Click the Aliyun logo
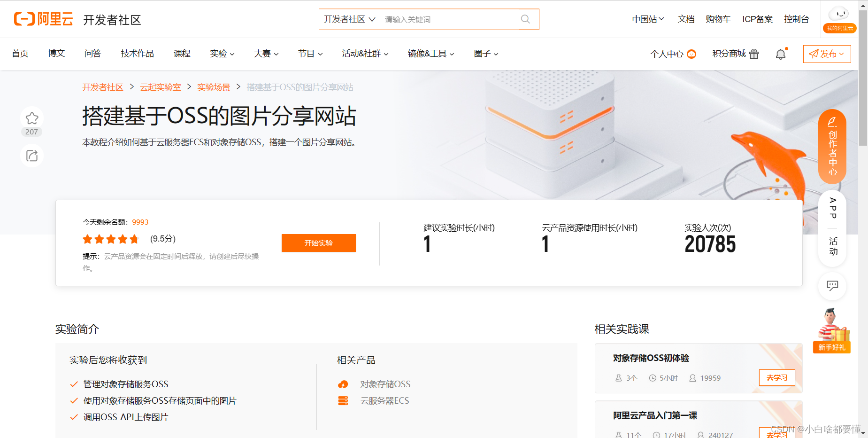Screen dimensions: 868x438 coord(43,19)
